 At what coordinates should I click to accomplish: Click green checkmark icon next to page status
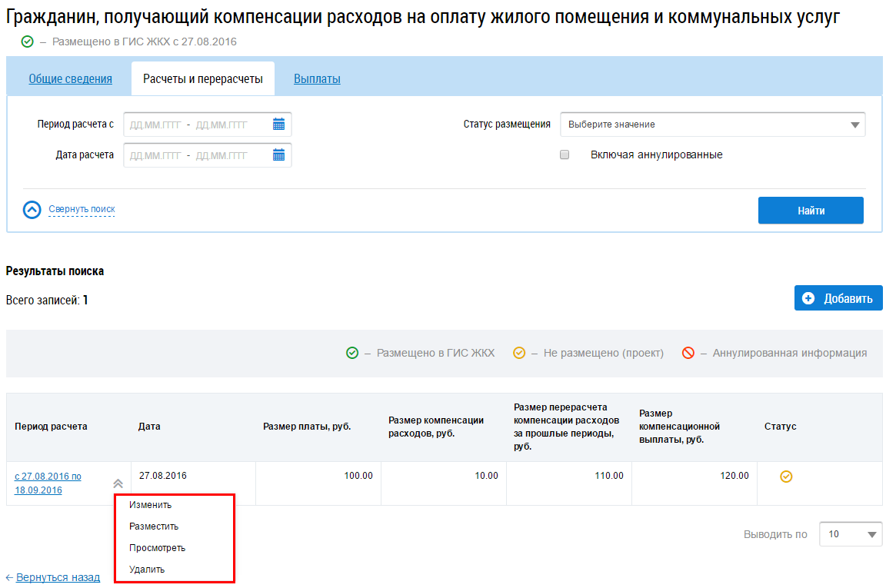[28, 42]
